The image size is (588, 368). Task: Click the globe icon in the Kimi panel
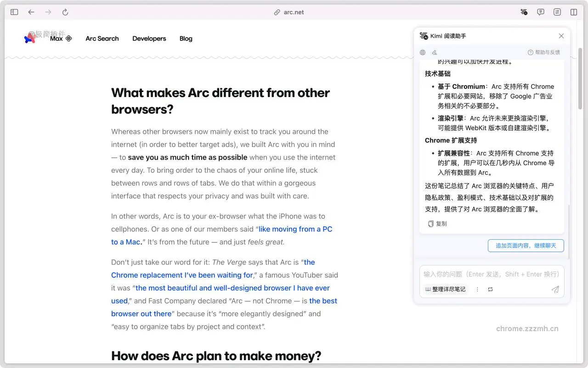[x=422, y=52]
